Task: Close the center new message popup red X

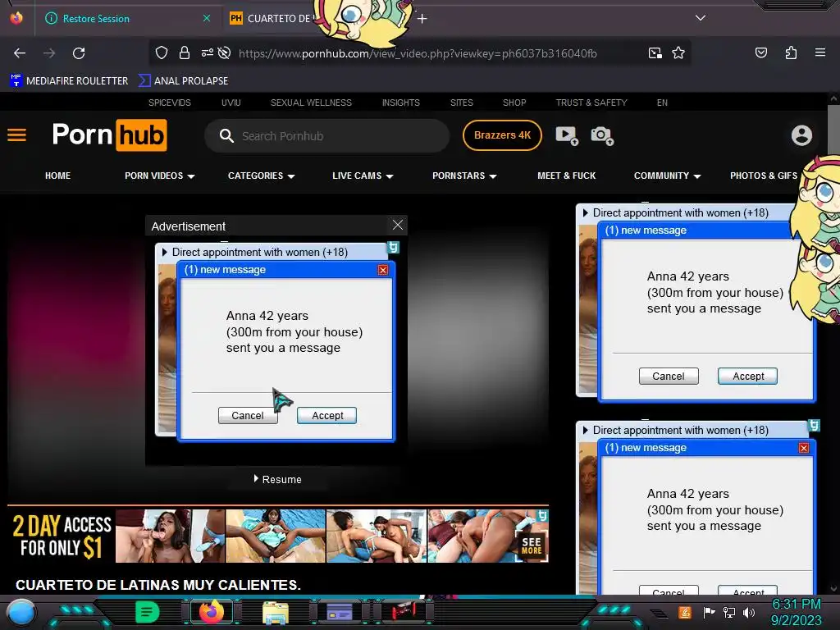Action: point(382,270)
